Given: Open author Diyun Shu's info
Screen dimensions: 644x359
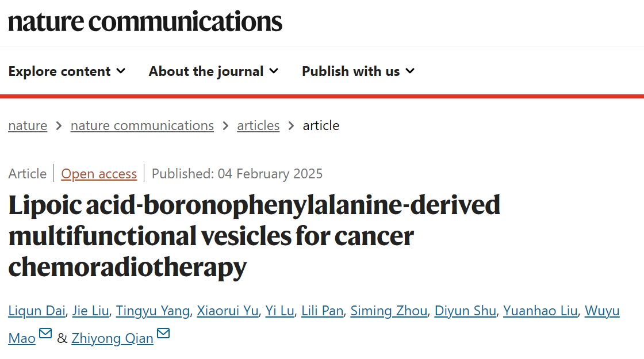Looking at the screenshot, I should point(465,311).
